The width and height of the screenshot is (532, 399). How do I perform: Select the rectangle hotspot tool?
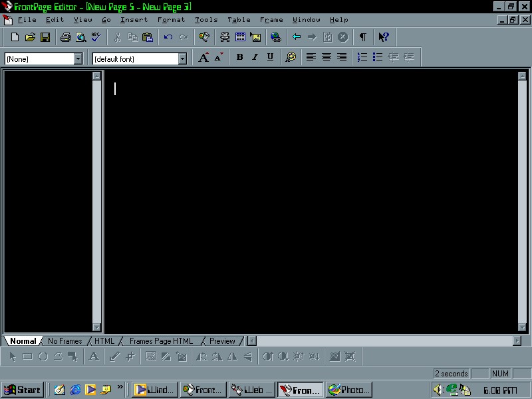click(27, 356)
